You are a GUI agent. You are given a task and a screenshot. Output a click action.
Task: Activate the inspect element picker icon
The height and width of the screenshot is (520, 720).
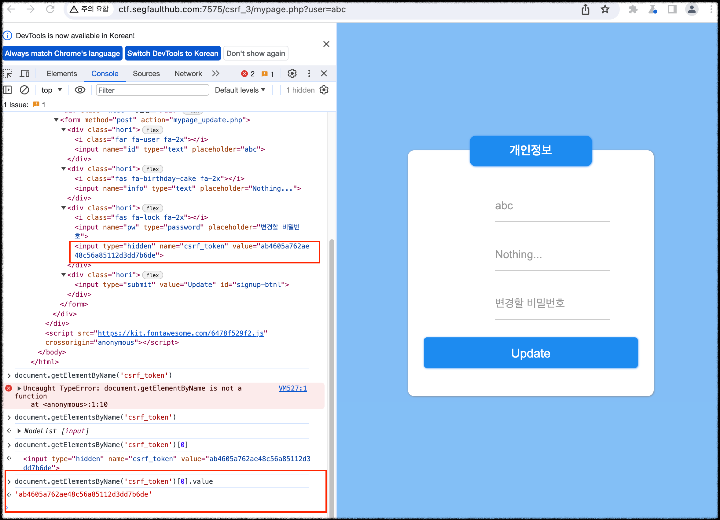(x=8, y=73)
